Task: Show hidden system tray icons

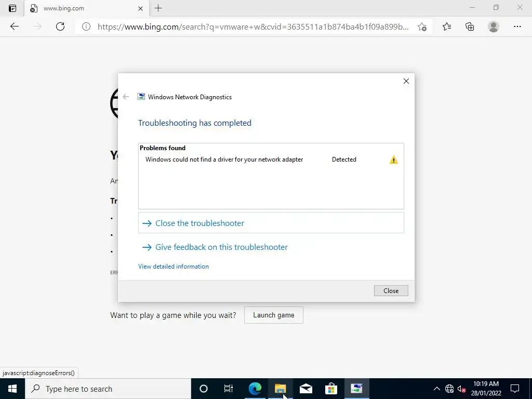Action: click(436, 389)
